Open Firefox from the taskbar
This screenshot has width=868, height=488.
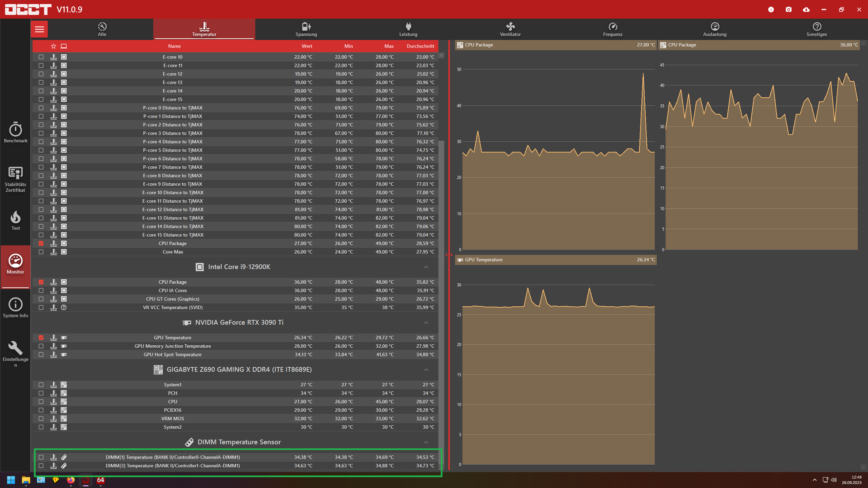[71, 480]
